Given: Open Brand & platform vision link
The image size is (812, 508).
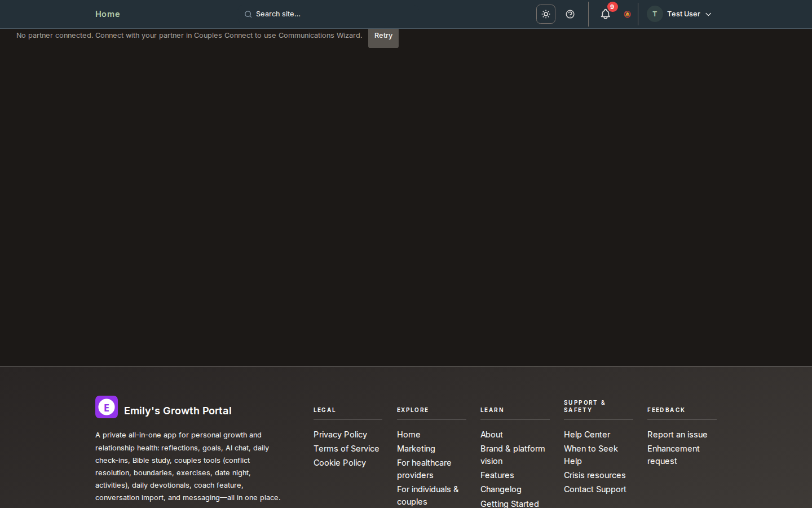Looking at the screenshot, I should tap(513, 455).
